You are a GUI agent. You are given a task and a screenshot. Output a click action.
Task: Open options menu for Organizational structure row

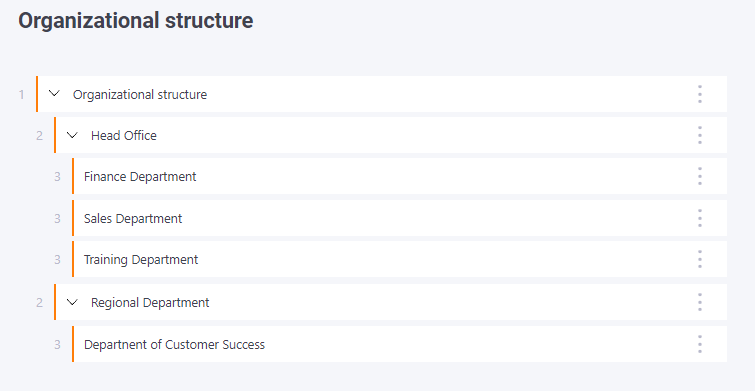(x=700, y=94)
